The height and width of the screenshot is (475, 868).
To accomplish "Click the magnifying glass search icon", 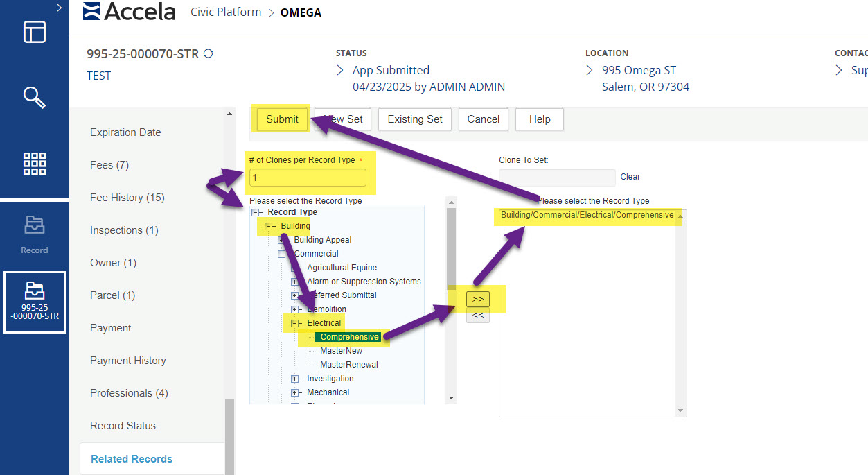I will click(x=35, y=97).
